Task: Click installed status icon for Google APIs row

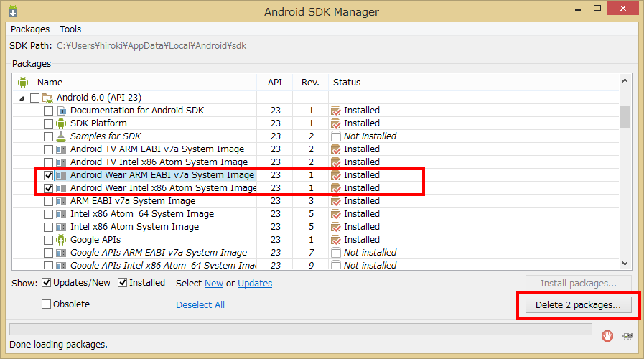Action: [335, 240]
